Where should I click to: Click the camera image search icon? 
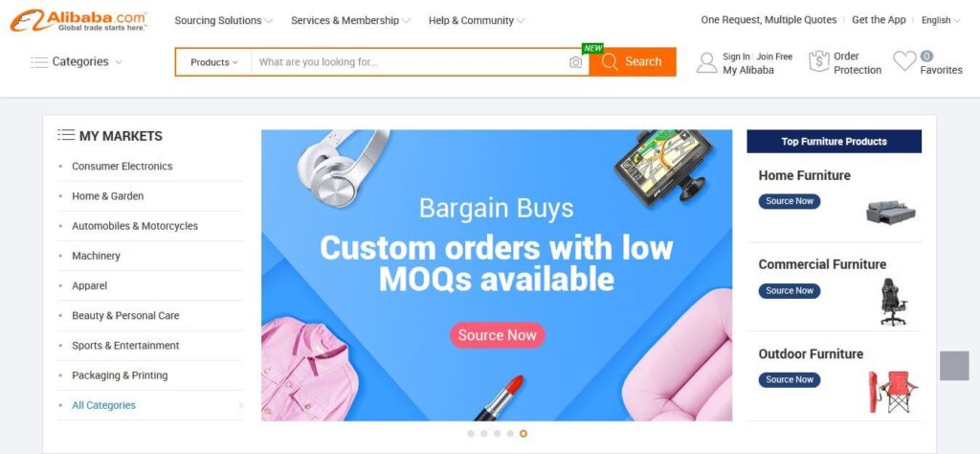(575, 62)
